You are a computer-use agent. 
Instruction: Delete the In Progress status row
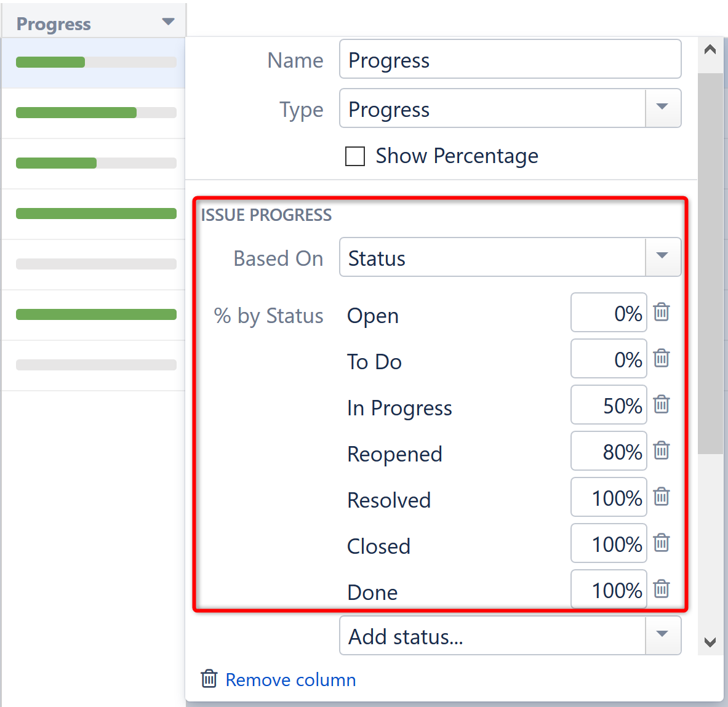pyautogui.click(x=661, y=405)
